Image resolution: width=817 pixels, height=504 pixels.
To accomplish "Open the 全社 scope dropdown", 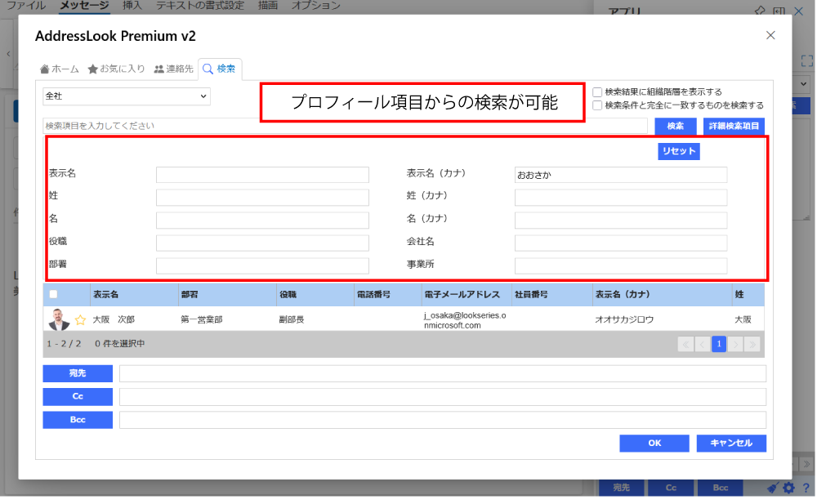I will (126, 96).
